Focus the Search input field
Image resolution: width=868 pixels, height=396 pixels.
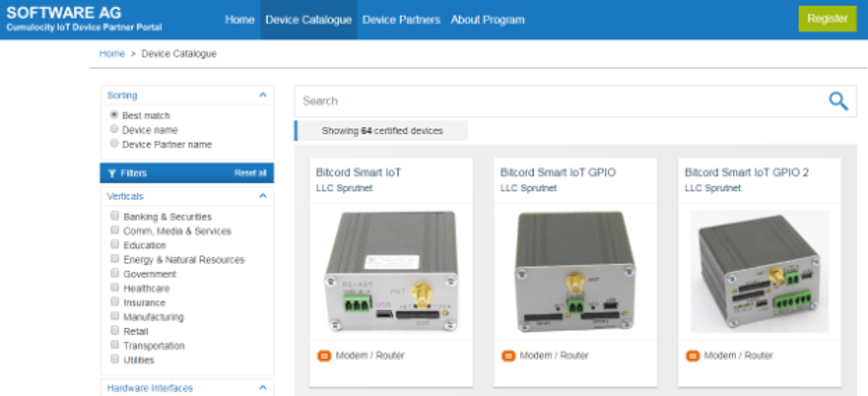(561, 101)
